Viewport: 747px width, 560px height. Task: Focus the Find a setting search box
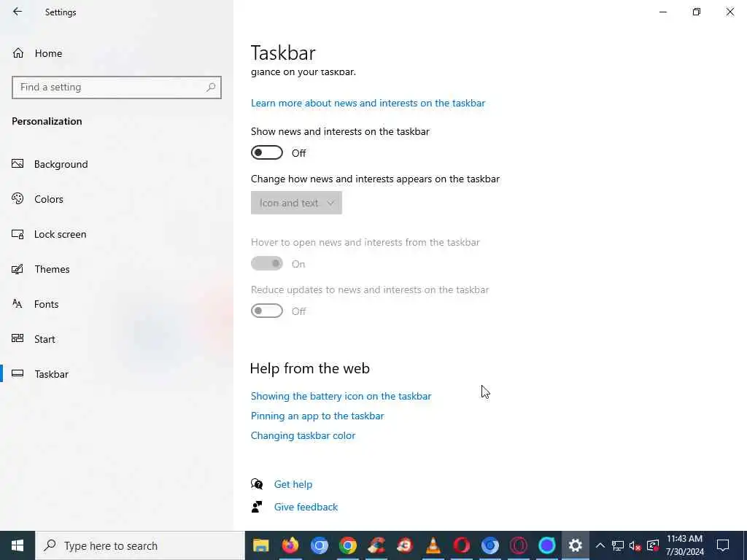pos(117,87)
